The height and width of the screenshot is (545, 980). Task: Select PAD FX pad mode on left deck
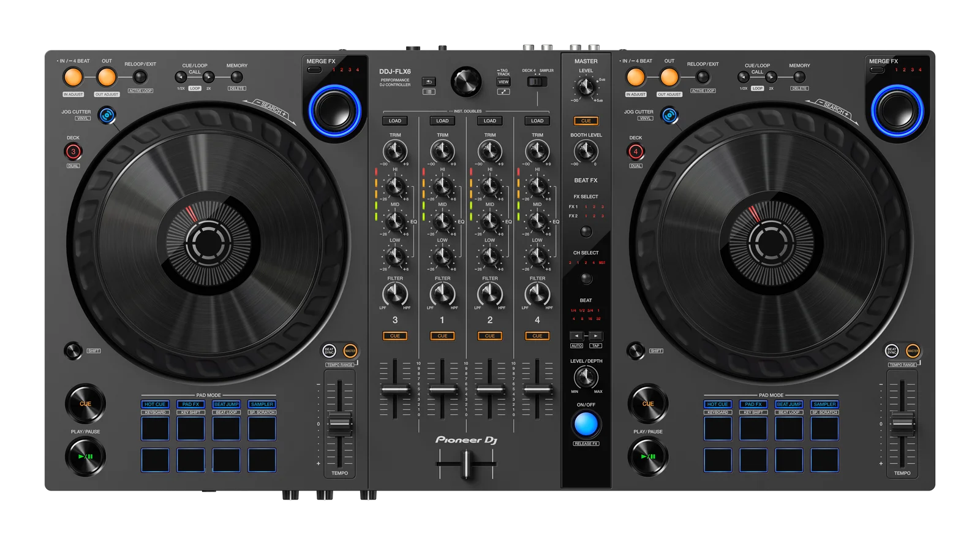pos(190,405)
